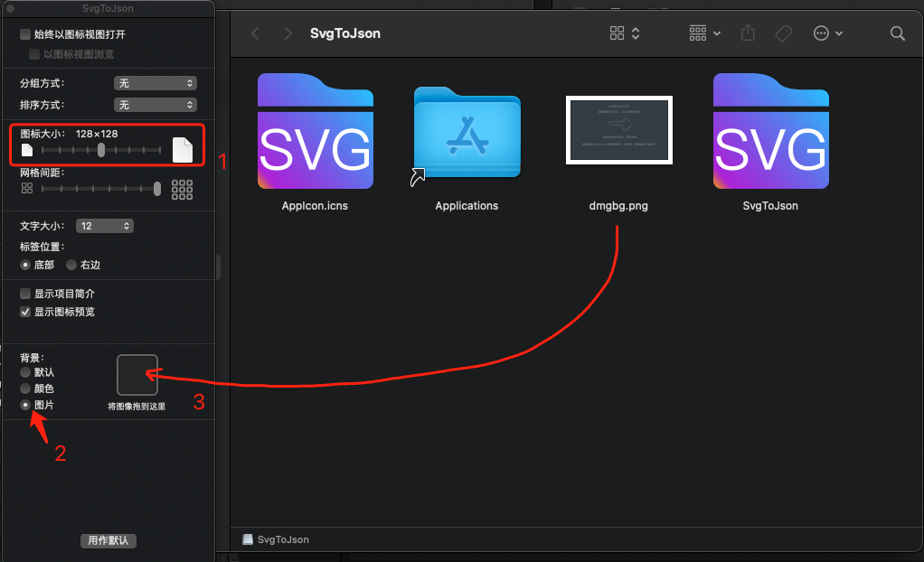Open the more actions ellipsis menu
This screenshot has height=562, width=924.
click(827, 33)
